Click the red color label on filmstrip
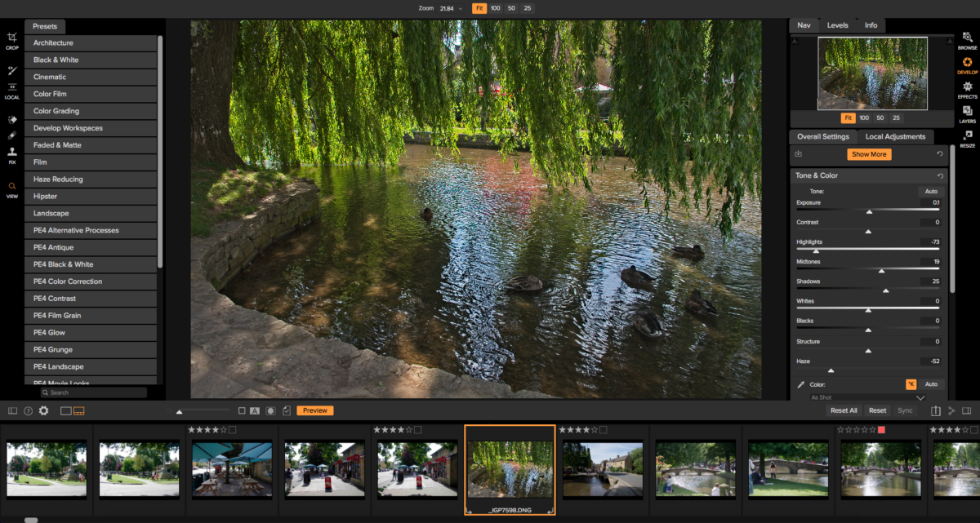The image size is (980, 523). [881, 429]
